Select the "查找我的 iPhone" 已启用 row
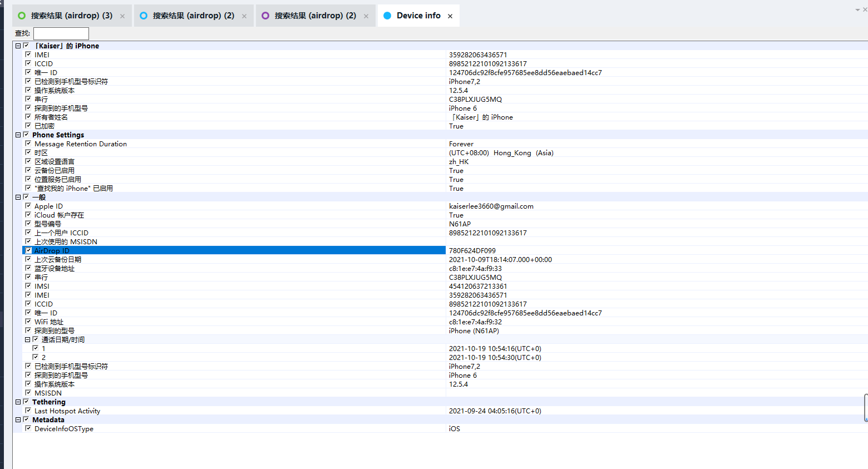Viewport: 868px width, 469px height. tap(445, 188)
